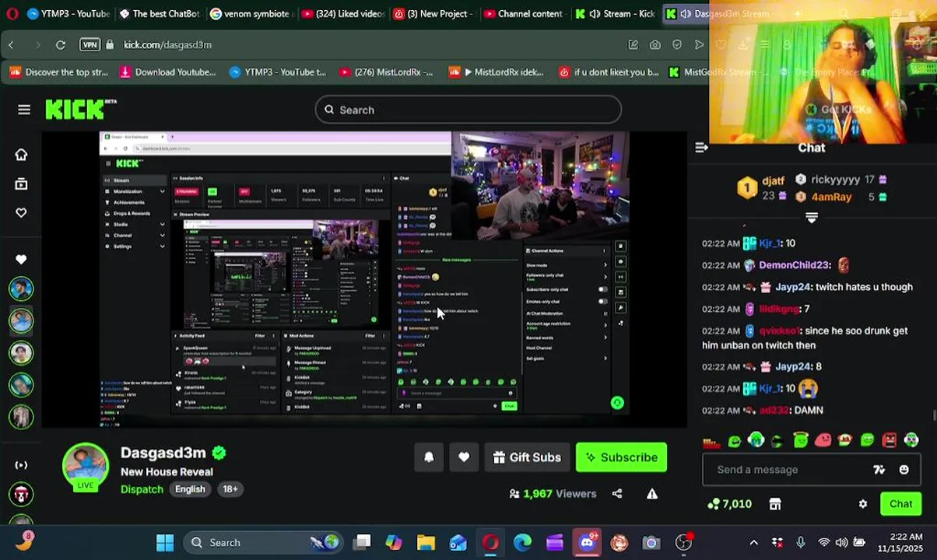
Task: Report the stream with the warning triangle icon
Action: coord(652,493)
